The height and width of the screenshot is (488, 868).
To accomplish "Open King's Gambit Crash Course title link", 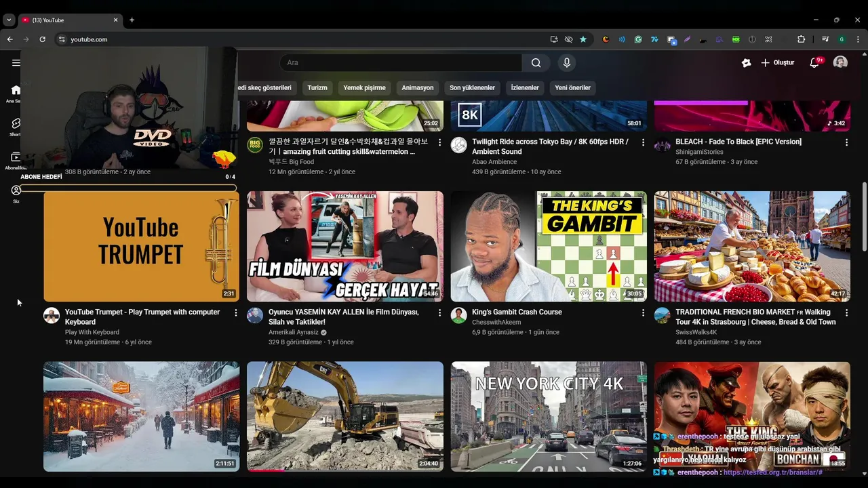I will [517, 312].
